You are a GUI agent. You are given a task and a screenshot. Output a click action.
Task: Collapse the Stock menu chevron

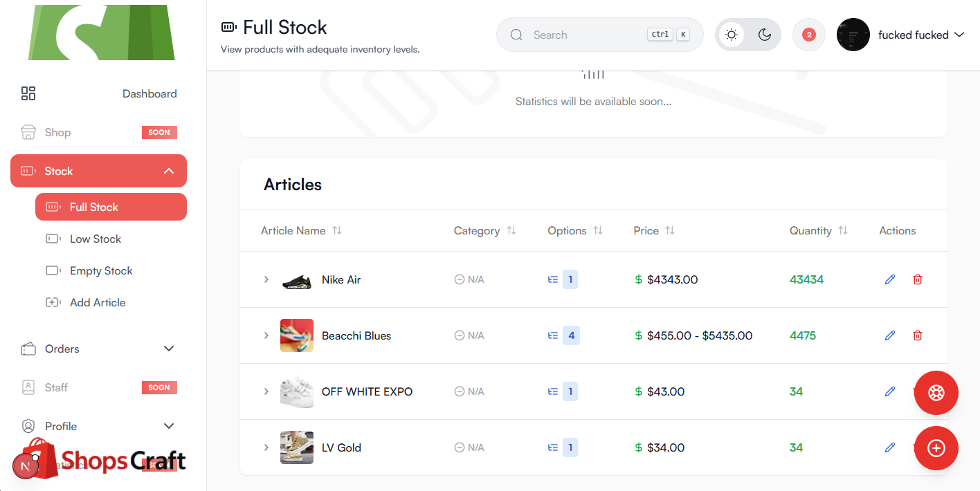(169, 171)
